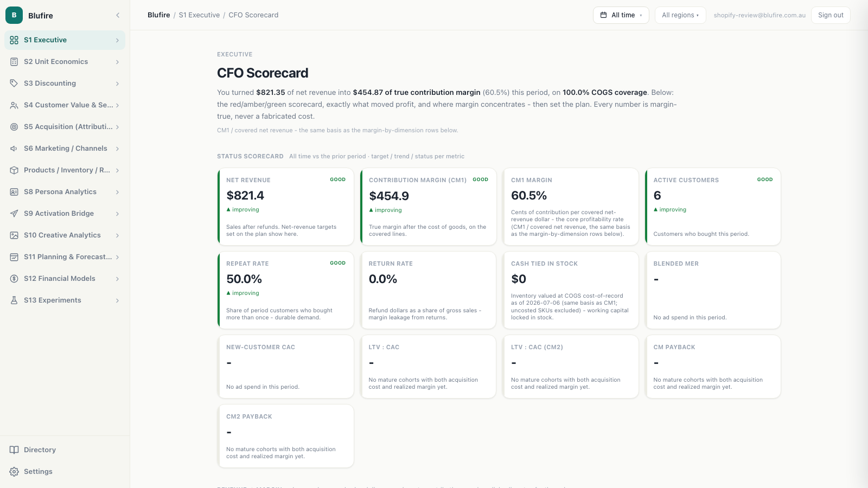Click the S11 Planning calendar icon
This screenshot has height=488, width=868.
point(14,257)
